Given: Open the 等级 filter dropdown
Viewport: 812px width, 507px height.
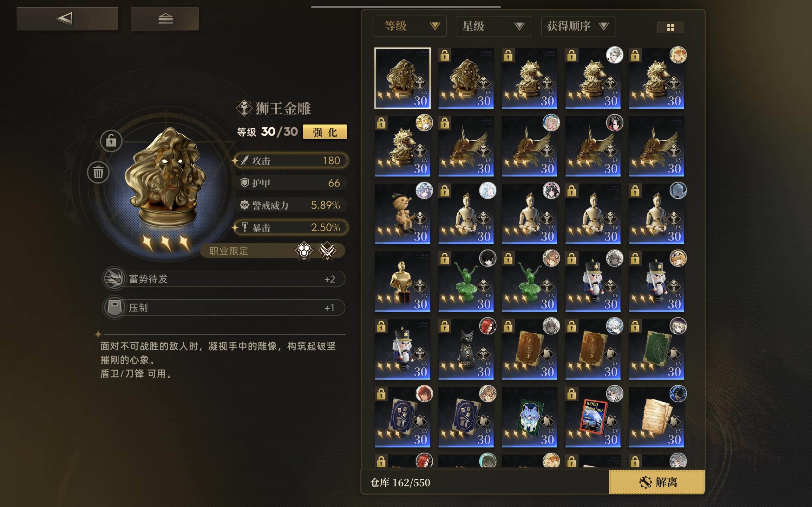Looking at the screenshot, I should pos(409,26).
